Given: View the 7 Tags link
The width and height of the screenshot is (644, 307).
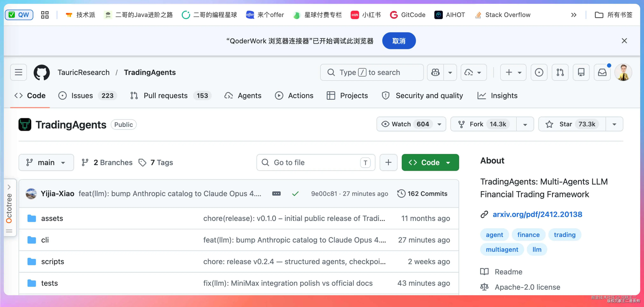Looking at the screenshot, I should (x=155, y=162).
